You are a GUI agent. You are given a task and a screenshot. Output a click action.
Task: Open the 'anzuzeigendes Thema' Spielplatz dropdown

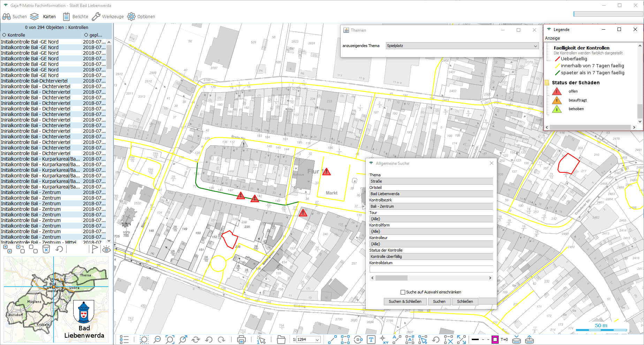click(x=462, y=46)
